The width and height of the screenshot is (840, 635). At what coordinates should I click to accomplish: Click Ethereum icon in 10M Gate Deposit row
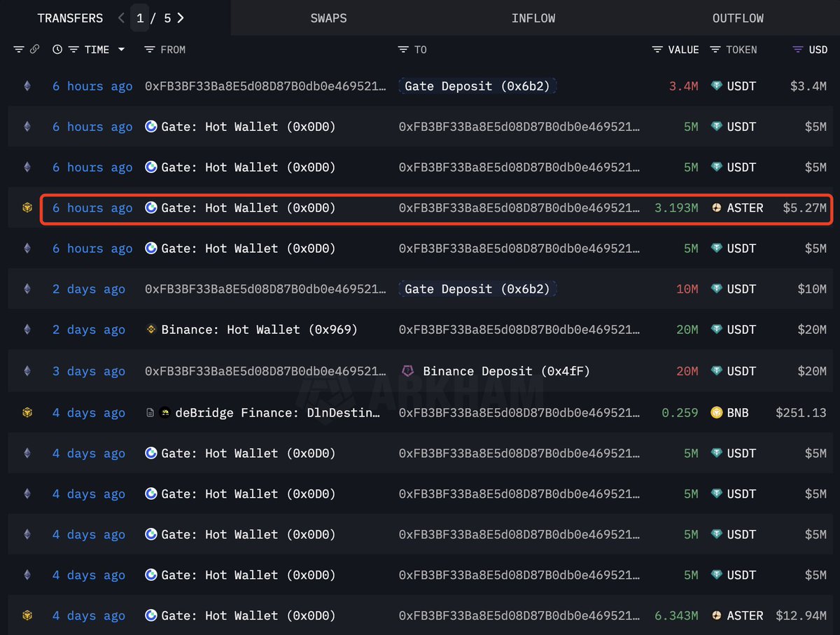click(x=27, y=289)
